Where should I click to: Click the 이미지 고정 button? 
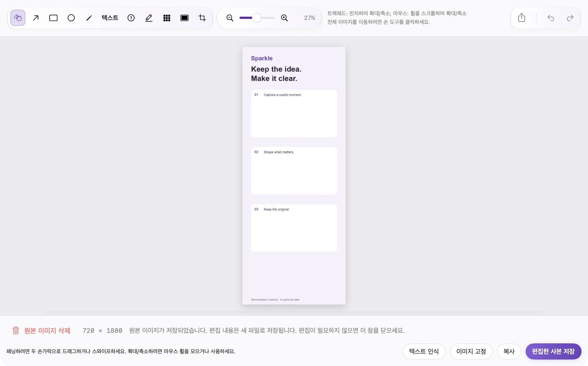471,351
